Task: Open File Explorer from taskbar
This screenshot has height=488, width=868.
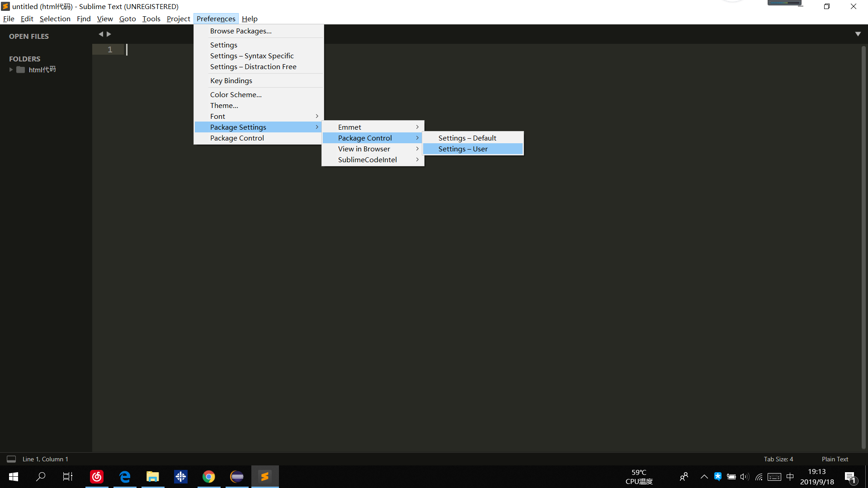Action: [153, 477]
